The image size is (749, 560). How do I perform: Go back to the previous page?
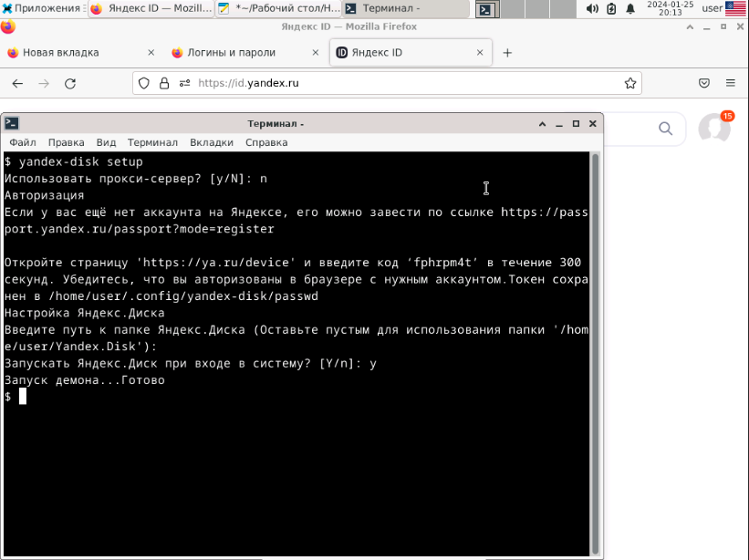pyautogui.click(x=17, y=84)
